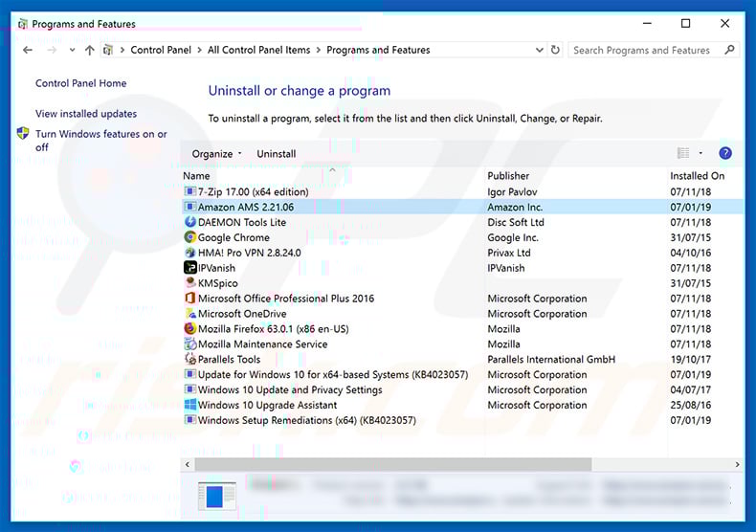
Task: Go back using the back arrow
Action: 28,50
